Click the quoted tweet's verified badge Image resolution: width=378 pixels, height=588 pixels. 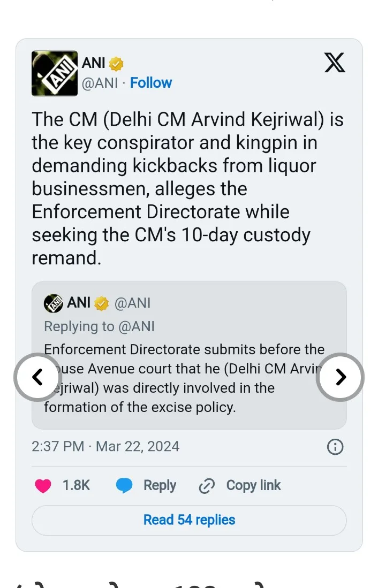(102, 303)
